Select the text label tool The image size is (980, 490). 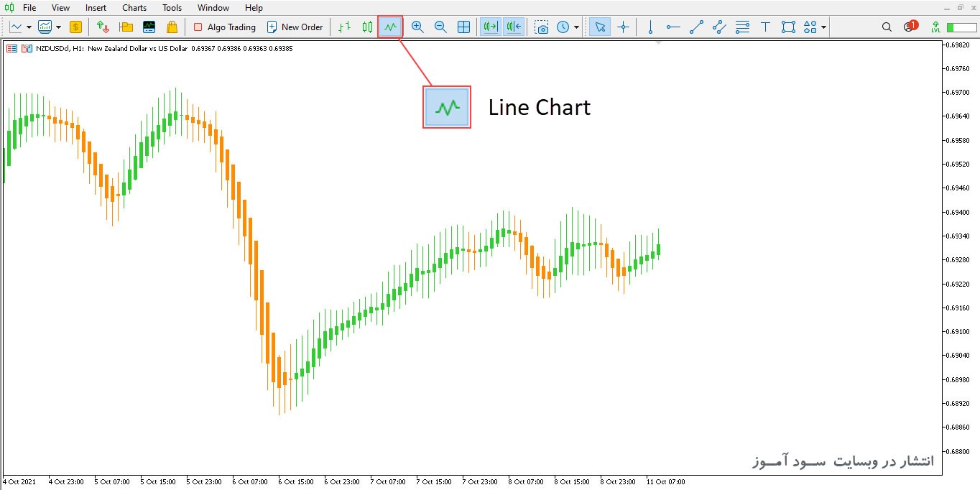pyautogui.click(x=765, y=27)
